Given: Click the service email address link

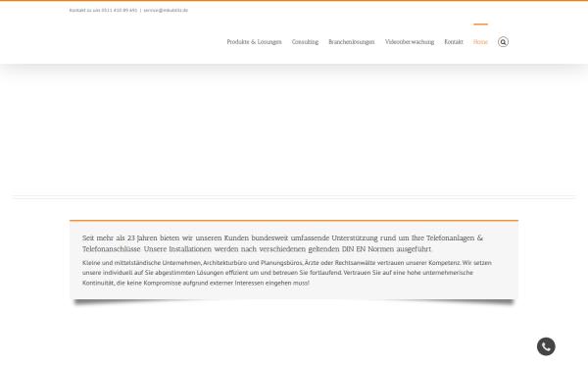Looking at the screenshot, I should [166, 10].
